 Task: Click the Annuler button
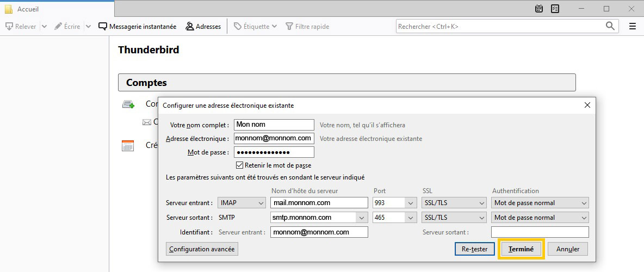click(x=568, y=249)
